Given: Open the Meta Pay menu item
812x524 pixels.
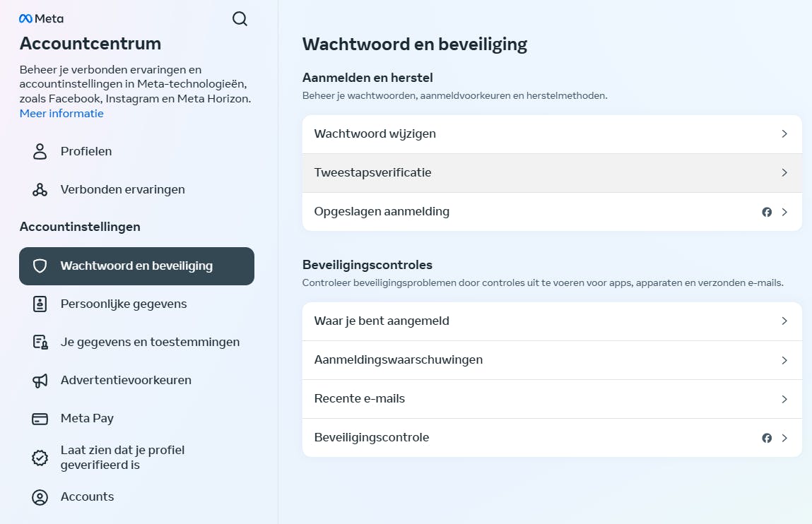Looking at the screenshot, I should (x=87, y=418).
